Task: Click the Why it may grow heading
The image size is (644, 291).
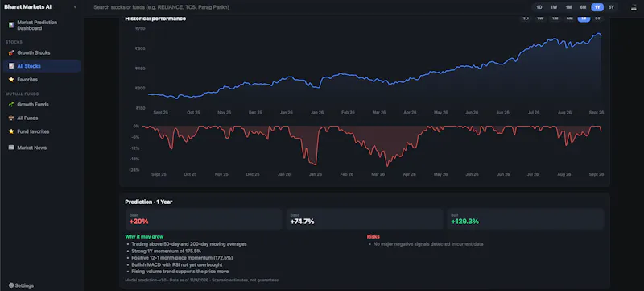Action: click(x=144, y=237)
